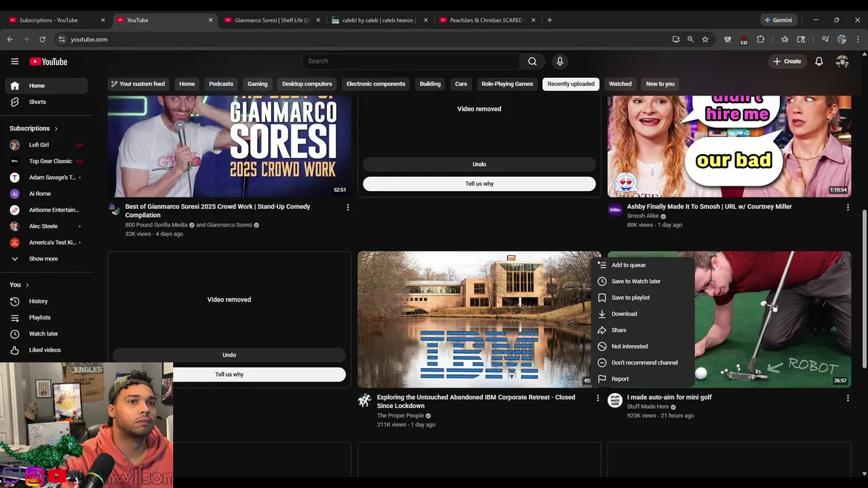The width and height of the screenshot is (868, 488).
Task: Open Shorts in the sidebar
Action: click(46, 102)
